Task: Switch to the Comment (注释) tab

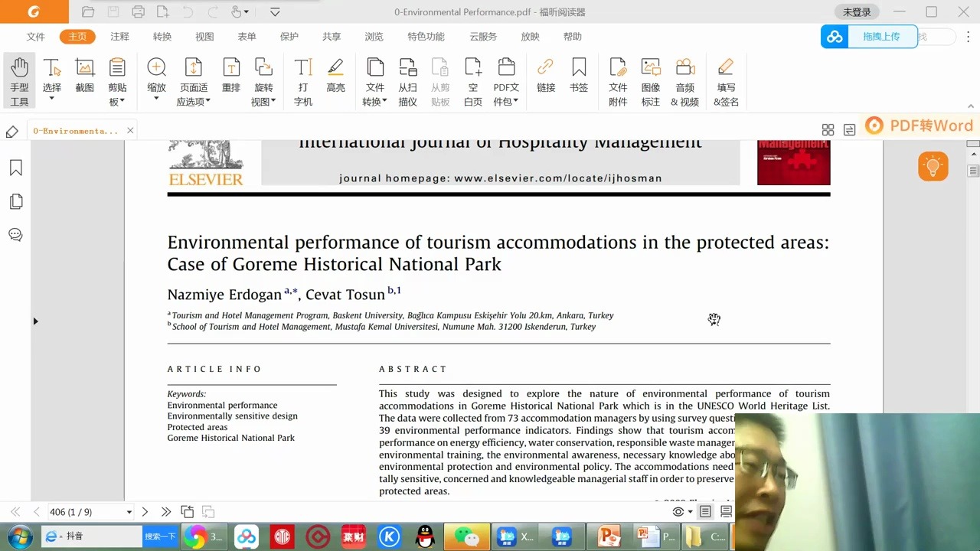Action: [119, 37]
